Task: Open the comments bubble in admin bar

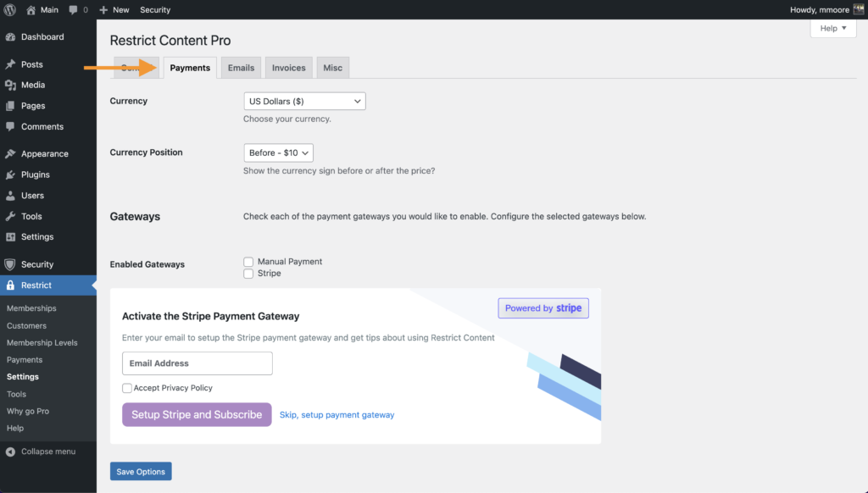Action: 73,10
